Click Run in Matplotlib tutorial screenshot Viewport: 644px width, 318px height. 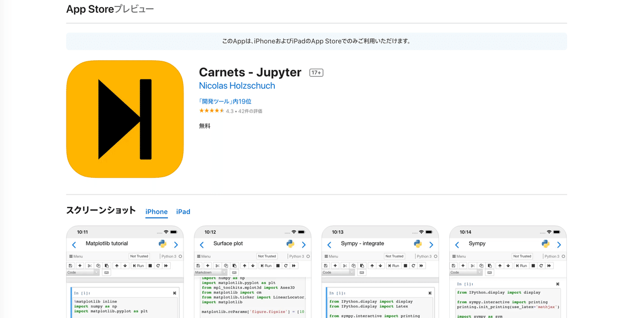(x=138, y=266)
